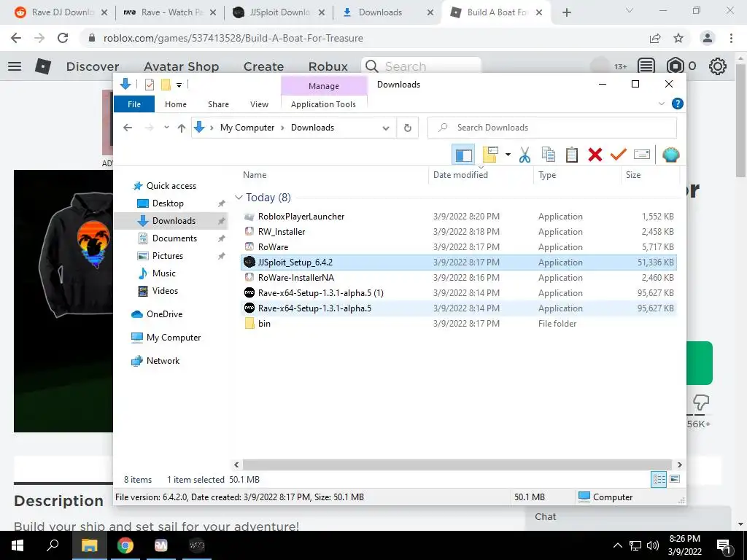Click the quick access properties checkmark icon

click(x=149, y=85)
